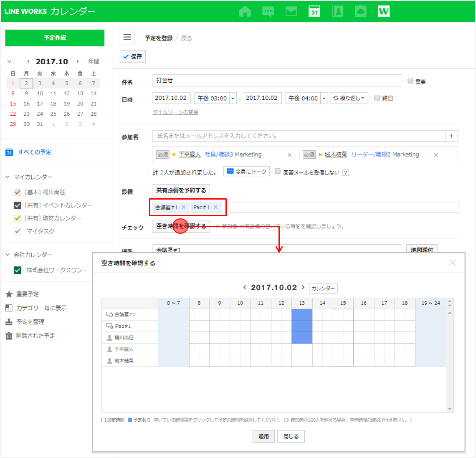Click the 取材カレンダー yellow color checkbox
Screen dimensions: 476x458
pos(18,218)
